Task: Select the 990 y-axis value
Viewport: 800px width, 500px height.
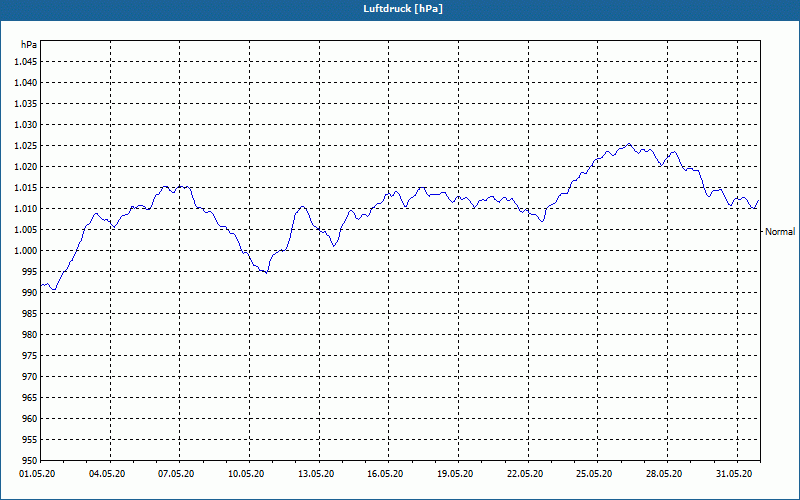Action: [x=30, y=293]
